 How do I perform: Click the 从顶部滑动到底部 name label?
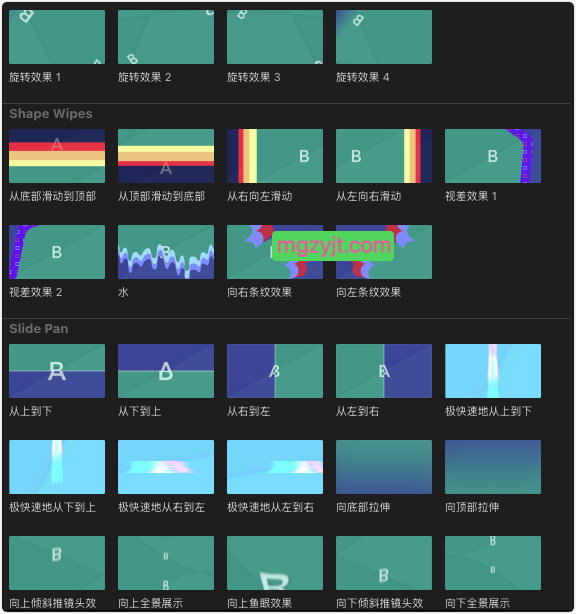tap(161, 196)
